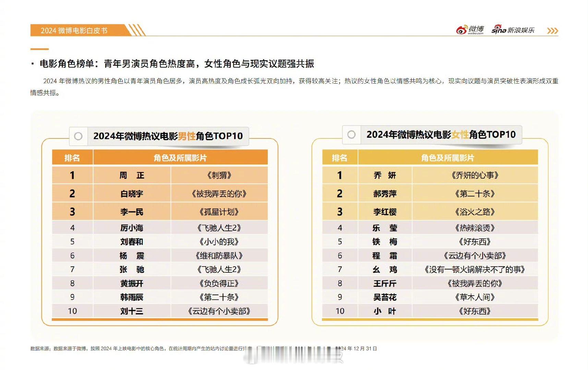Click 《云边有个小卖部》 in 刘十三 row
The height and width of the screenshot is (370, 588).
(x=219, y=311)
